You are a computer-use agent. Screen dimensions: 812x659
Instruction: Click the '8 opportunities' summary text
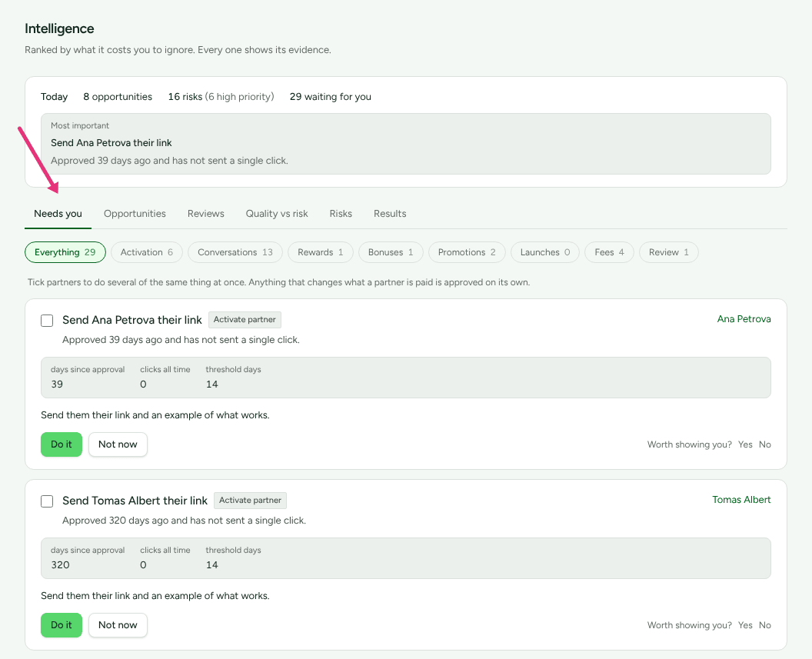coord(118,96)
